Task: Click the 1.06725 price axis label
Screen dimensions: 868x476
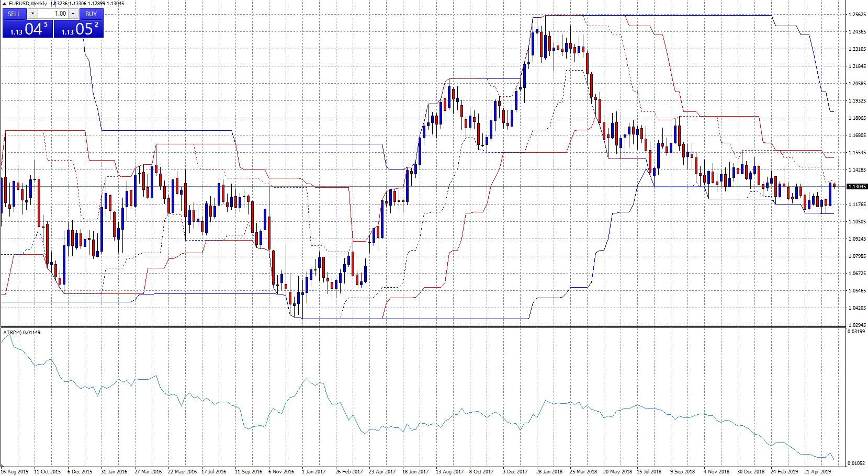Action: (857, 274)
